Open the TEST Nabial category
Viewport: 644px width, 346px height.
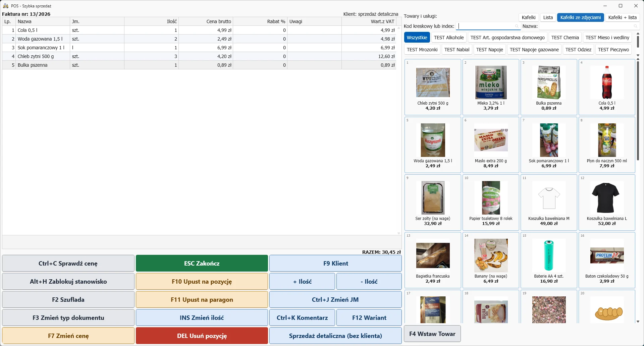point(457,50)
